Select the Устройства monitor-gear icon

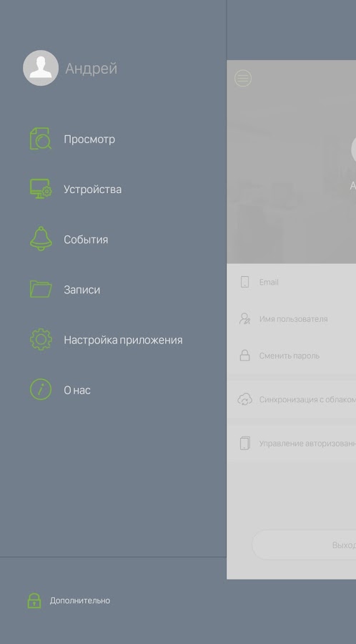click(x=41, y=189)
